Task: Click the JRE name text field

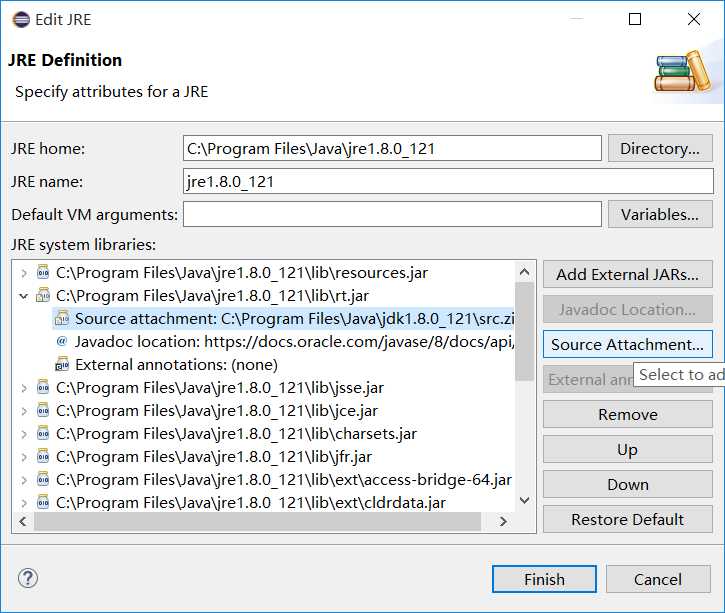Action: tap(447, 182)
